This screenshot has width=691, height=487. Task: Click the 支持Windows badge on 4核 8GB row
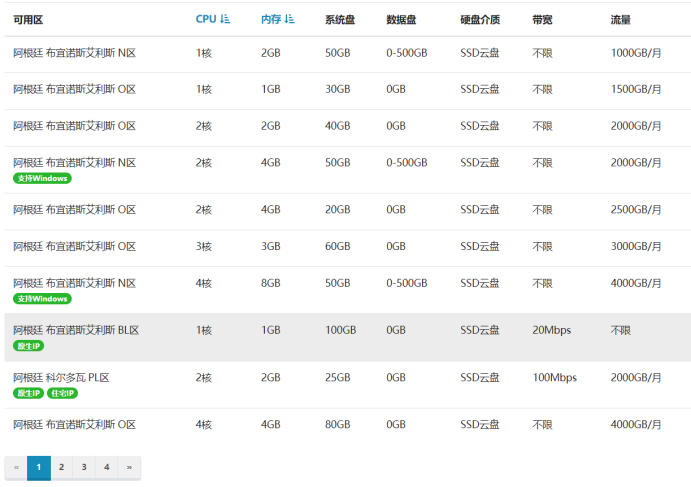42,298
